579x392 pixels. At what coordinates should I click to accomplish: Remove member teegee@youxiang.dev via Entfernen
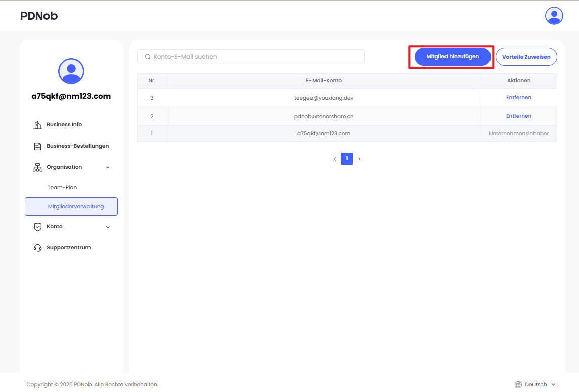[518, 97]
